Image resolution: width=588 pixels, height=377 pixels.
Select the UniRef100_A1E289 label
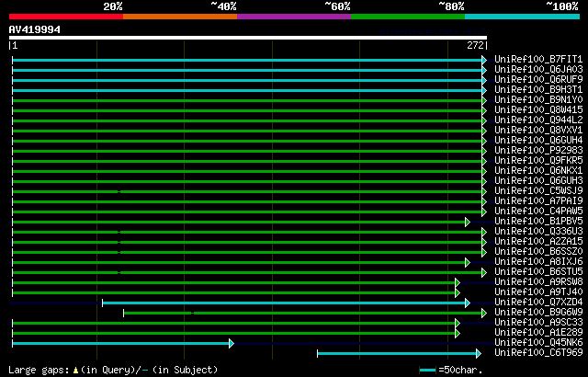[x=538, y=333]
